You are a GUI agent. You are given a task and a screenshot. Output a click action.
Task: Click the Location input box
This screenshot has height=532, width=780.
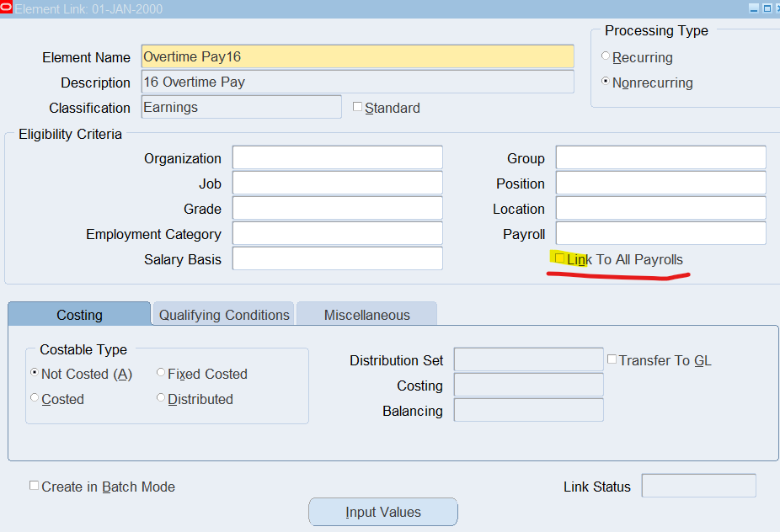(660, 208)
